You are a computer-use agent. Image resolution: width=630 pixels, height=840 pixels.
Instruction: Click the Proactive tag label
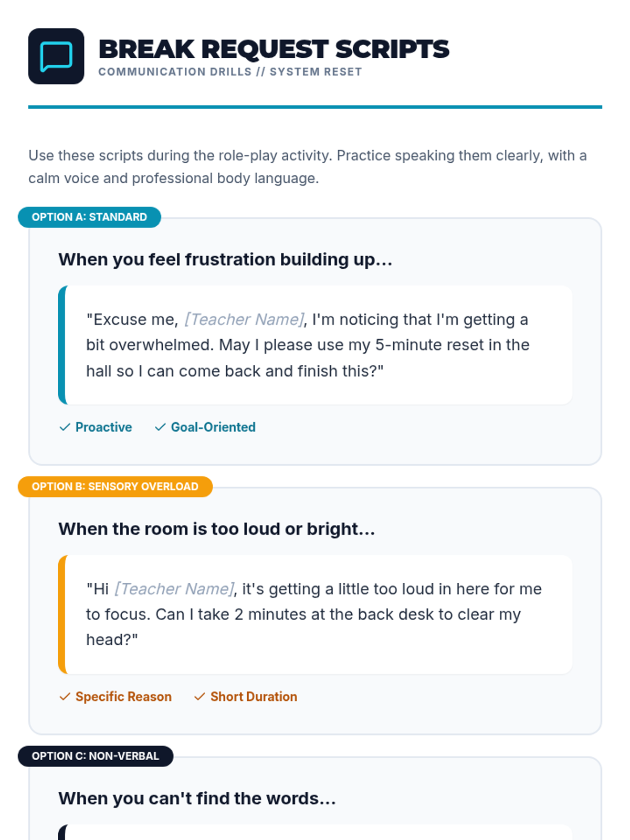tap(103, 427)
